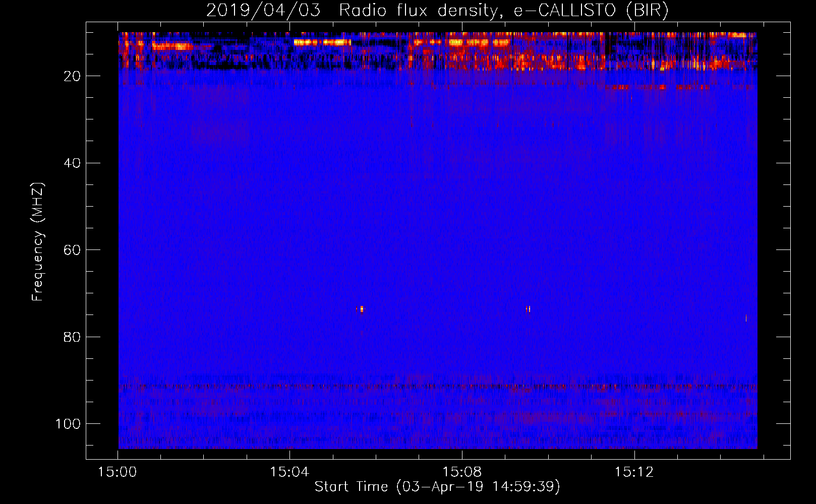Click the plot title 'Radio flux density, e-CALLISTO (BIR)'
The image size is (816, 504).
[x=503, y=10]
